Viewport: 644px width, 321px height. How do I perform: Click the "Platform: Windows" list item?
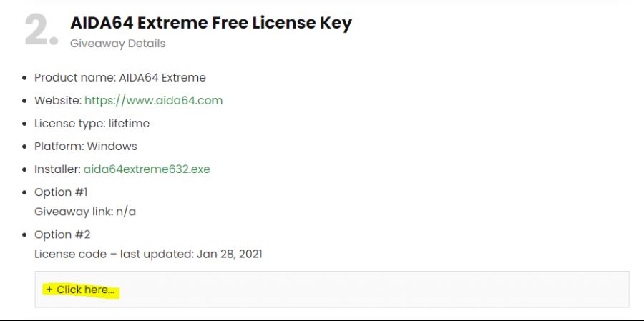[x=85, y=146]
